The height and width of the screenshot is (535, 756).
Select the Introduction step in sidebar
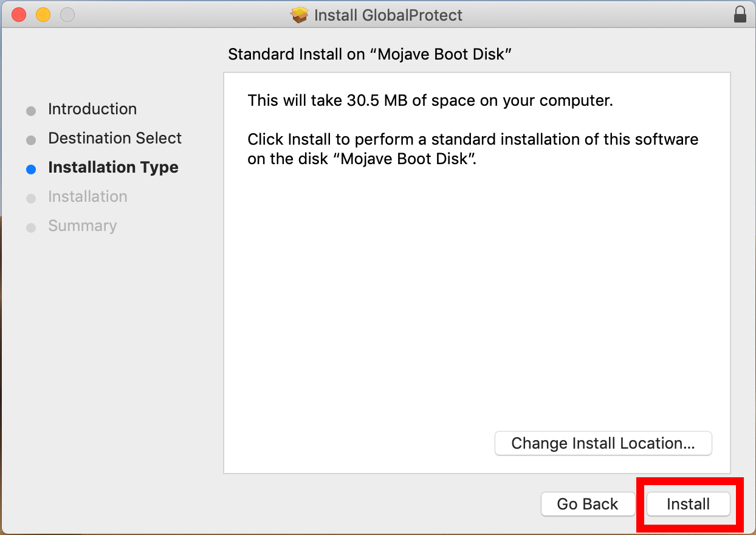[92, 109]
